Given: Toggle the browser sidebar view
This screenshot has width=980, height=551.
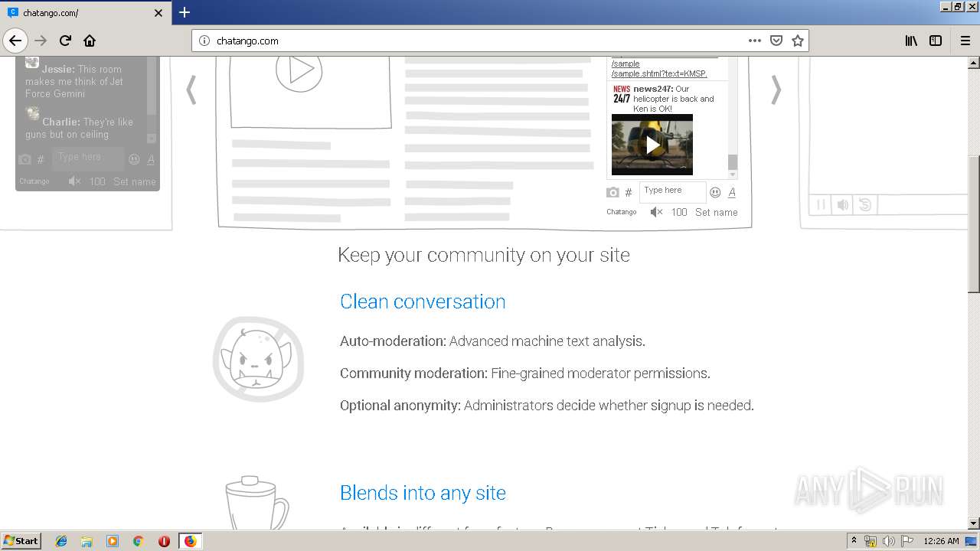Looking at the screenshot, I should (936, 41).
